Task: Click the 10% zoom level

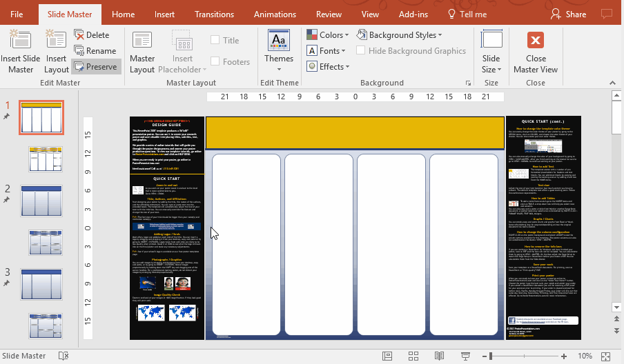Action: (x=585, y=356)
